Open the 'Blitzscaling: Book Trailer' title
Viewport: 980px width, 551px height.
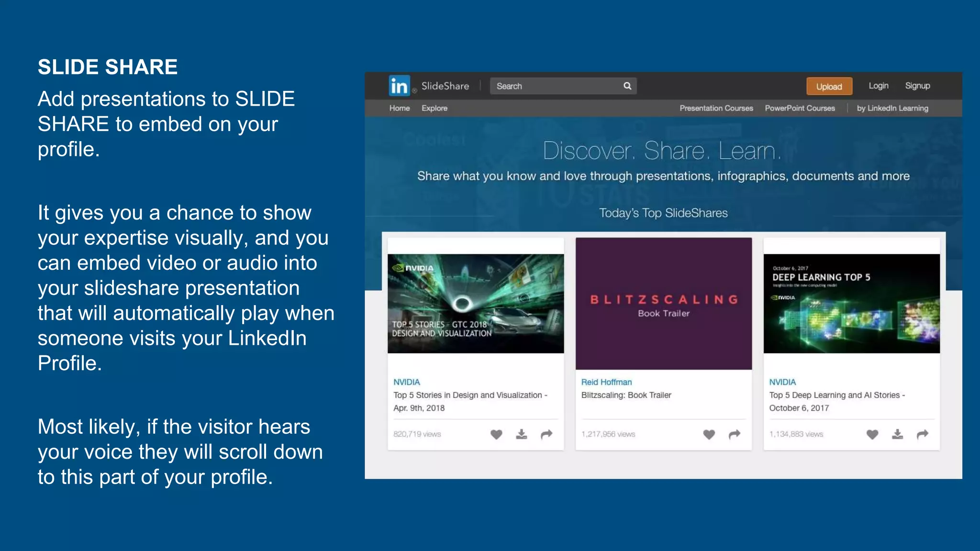point(626,395)
